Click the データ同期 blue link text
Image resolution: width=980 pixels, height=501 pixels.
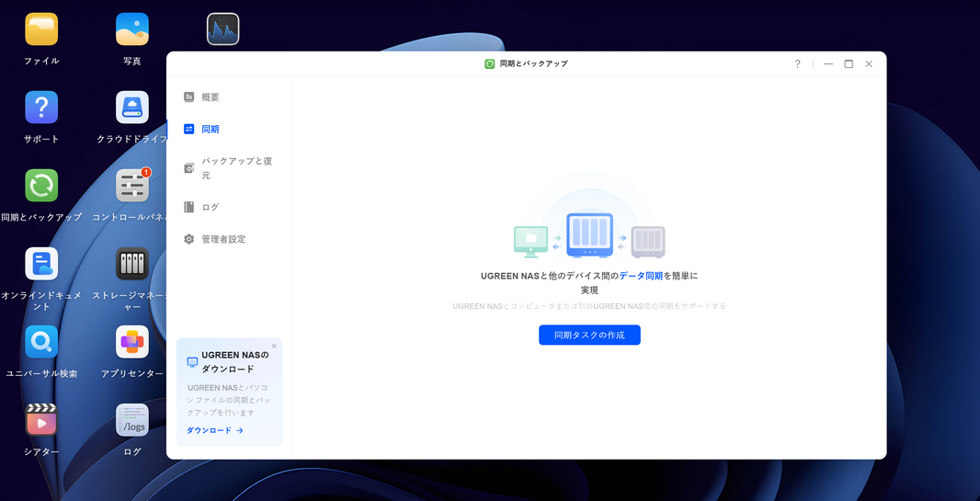click(641, 276)
